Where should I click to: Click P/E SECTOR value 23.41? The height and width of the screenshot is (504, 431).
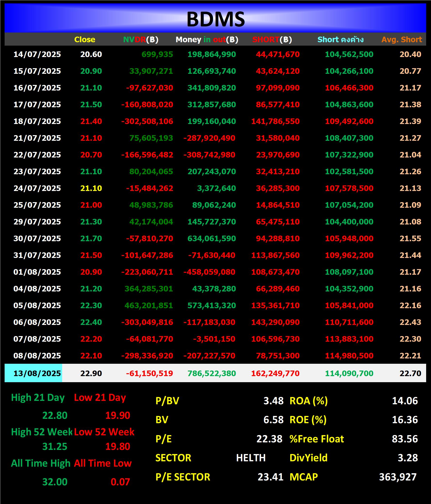271,477
